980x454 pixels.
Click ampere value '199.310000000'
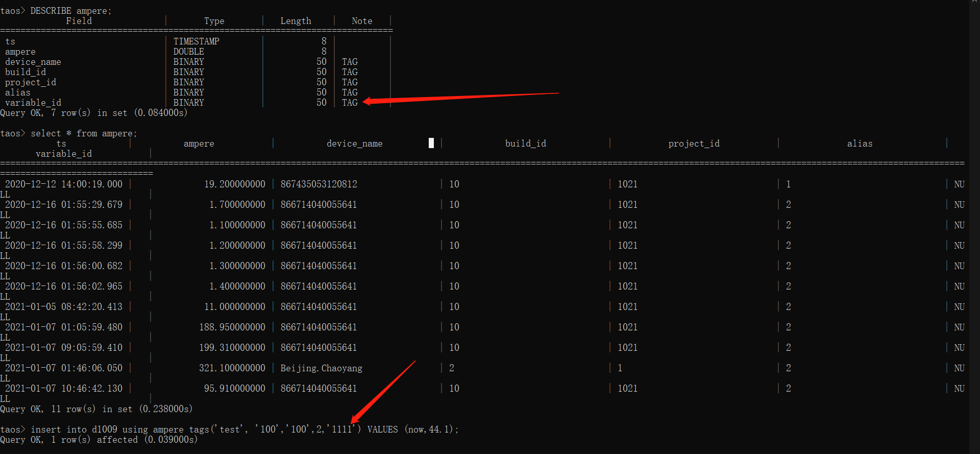232,348
